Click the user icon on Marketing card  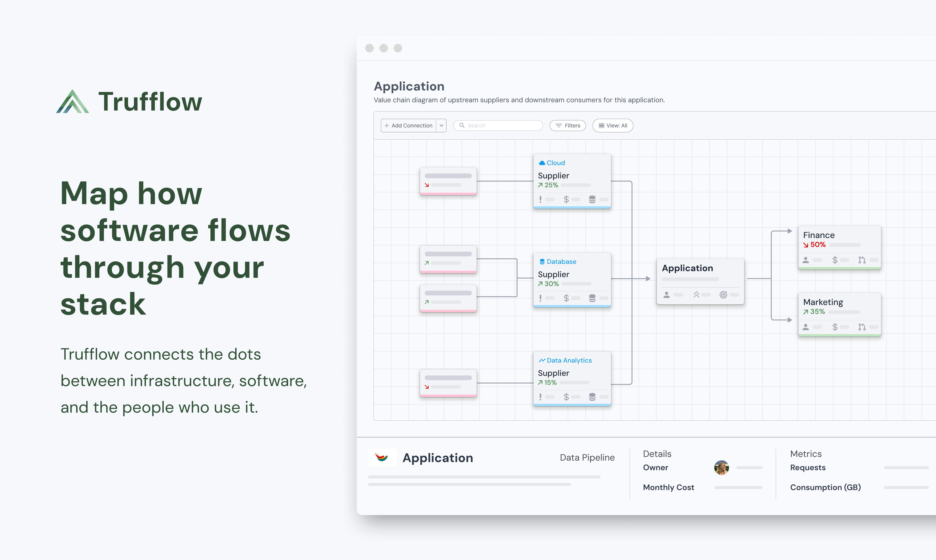[805, 327]
